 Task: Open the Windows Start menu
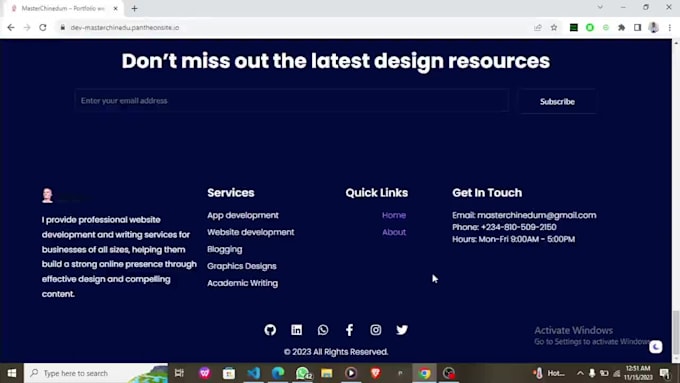pos(12,373)
